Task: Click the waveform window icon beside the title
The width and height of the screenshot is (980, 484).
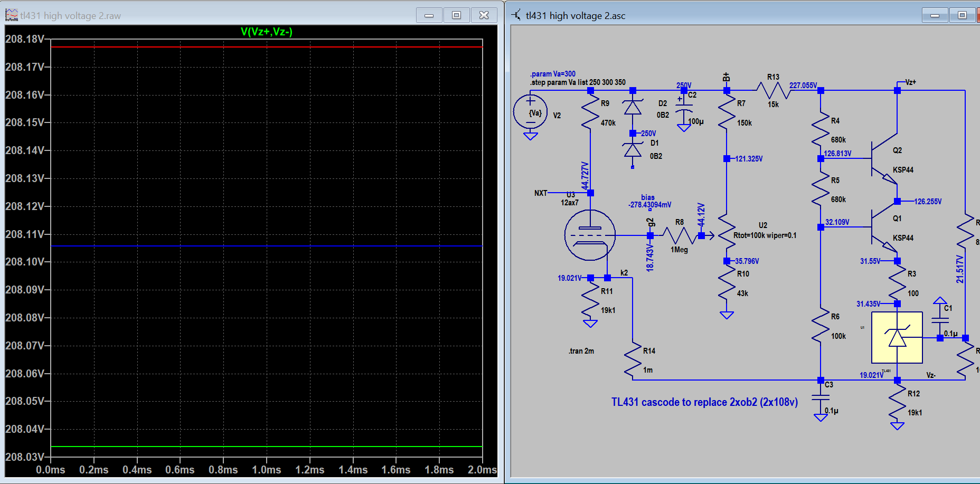Action: click(12, 15)
